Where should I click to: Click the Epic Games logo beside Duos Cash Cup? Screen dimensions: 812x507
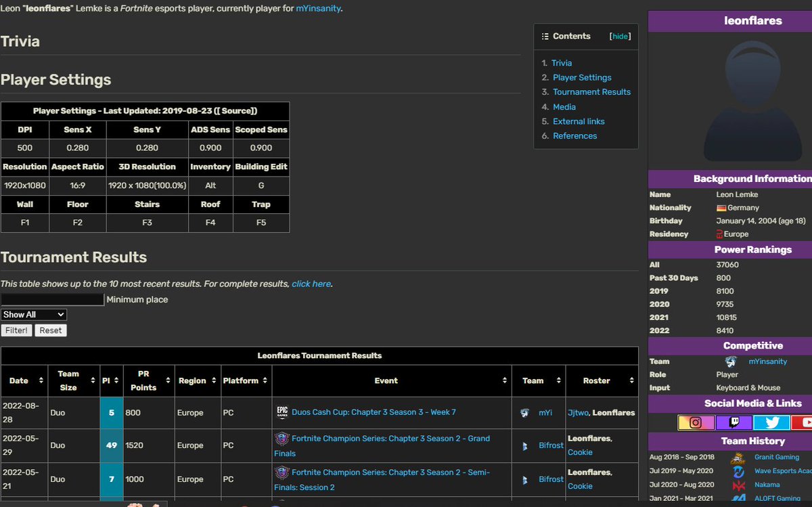282,412
